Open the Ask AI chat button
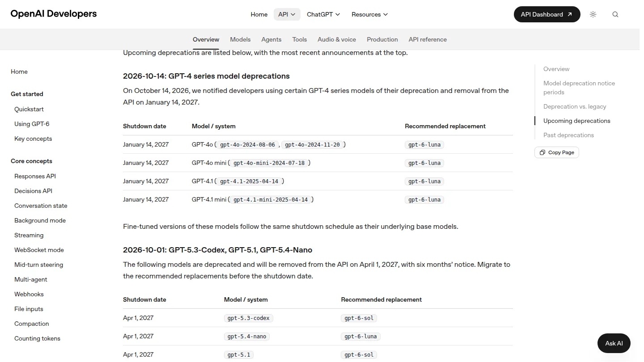This screenshot has width=644, height=362. pyautogui.click(x=614, y=343)
